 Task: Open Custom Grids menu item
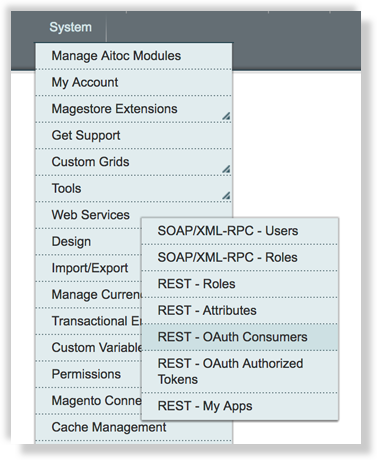[134, 162]
